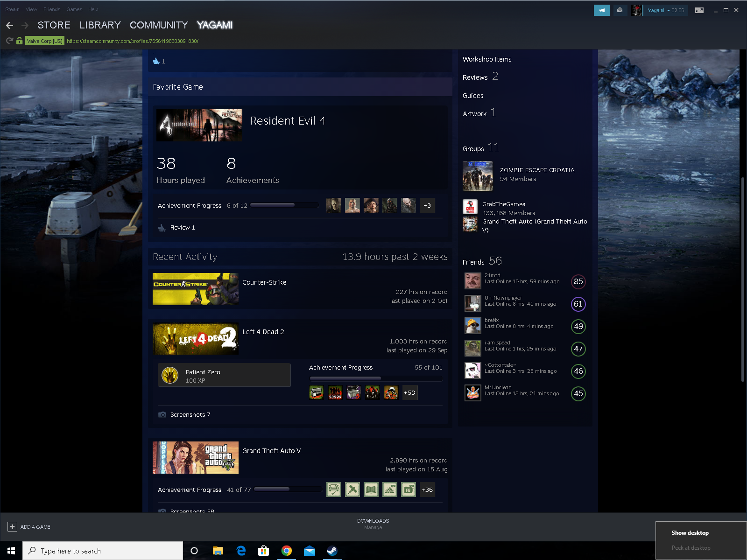This screenshot has width=747, height=560.
Task: Expand the +36 GTA V achievements
Action: click(x=427, y=490)
